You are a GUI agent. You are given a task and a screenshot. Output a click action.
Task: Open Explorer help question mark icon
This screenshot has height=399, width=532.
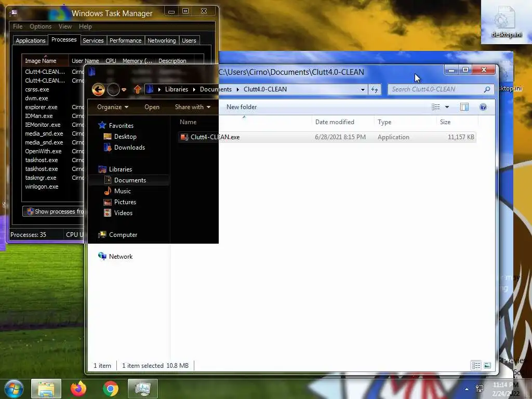point(483,107)
